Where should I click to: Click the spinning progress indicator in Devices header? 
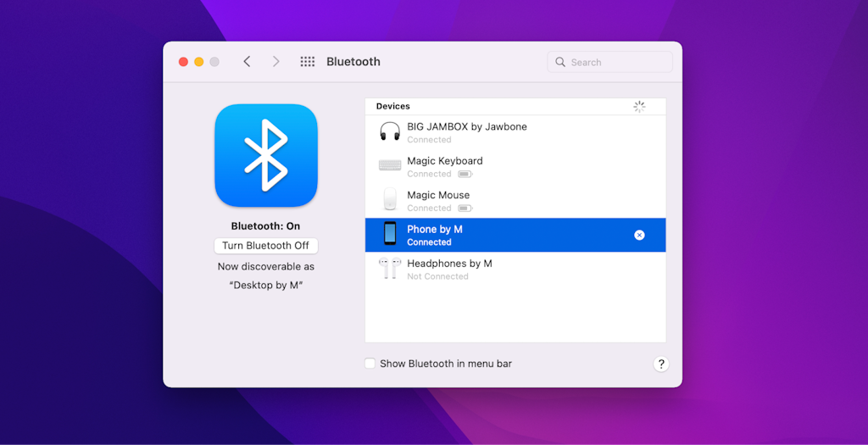click(x=639, y=107)
